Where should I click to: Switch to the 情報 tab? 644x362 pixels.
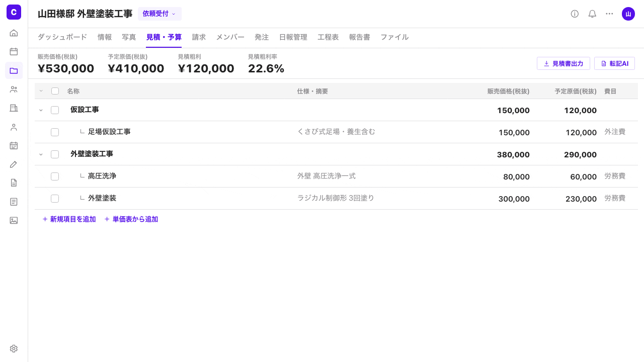pos(105,37)
